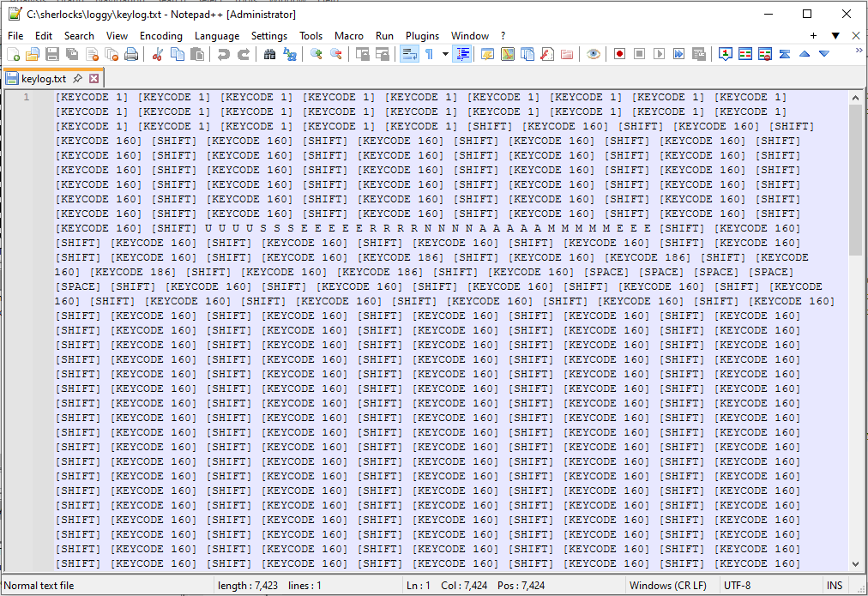This screenshot has height=596, width=868.
Task: Expand the dropdown arrow beside the pilcrow icon
Action: click(x=445, y=54)
